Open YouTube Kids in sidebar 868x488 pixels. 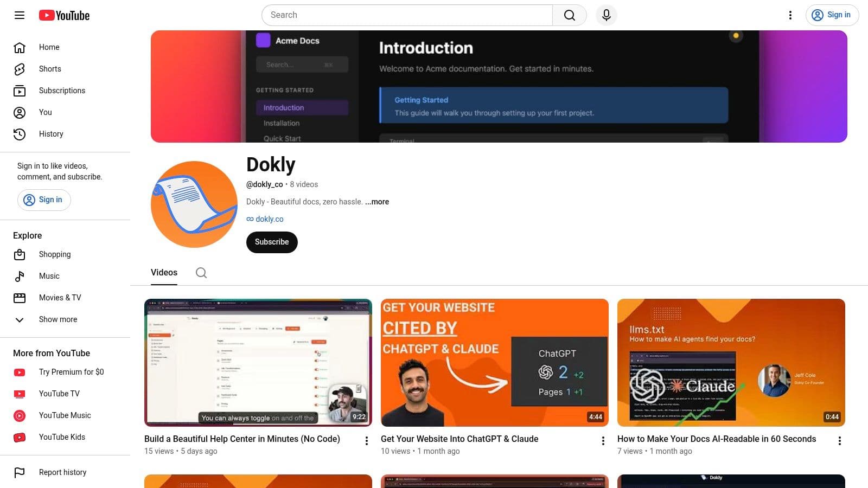pos(65,437)
